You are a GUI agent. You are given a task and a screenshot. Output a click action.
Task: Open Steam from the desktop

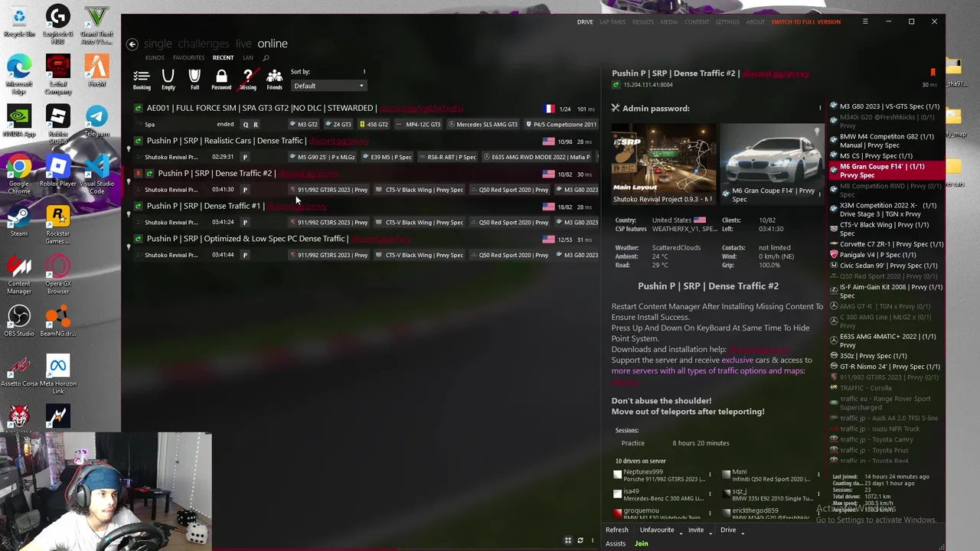point(19,222)
